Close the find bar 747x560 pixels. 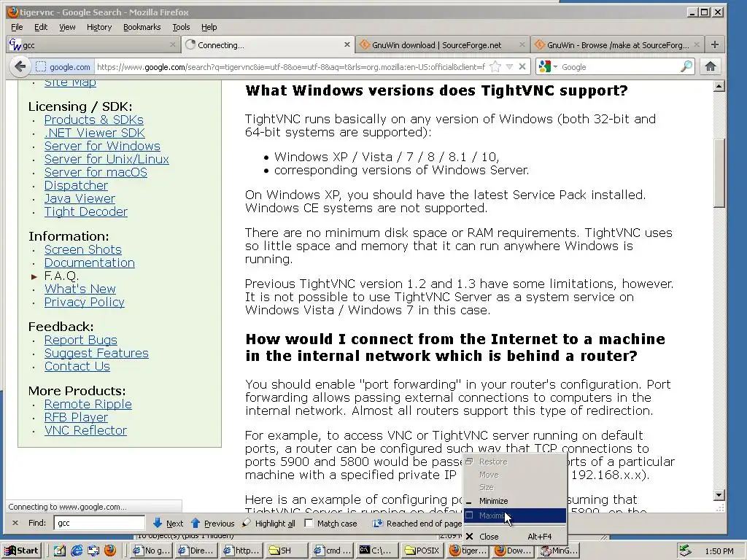[x=15, y=523]
